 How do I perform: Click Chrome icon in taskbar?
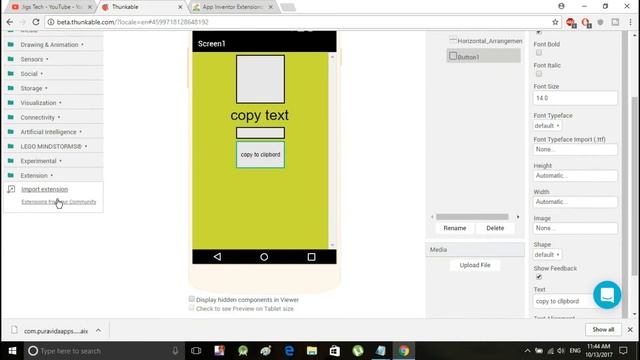point(404,351)
